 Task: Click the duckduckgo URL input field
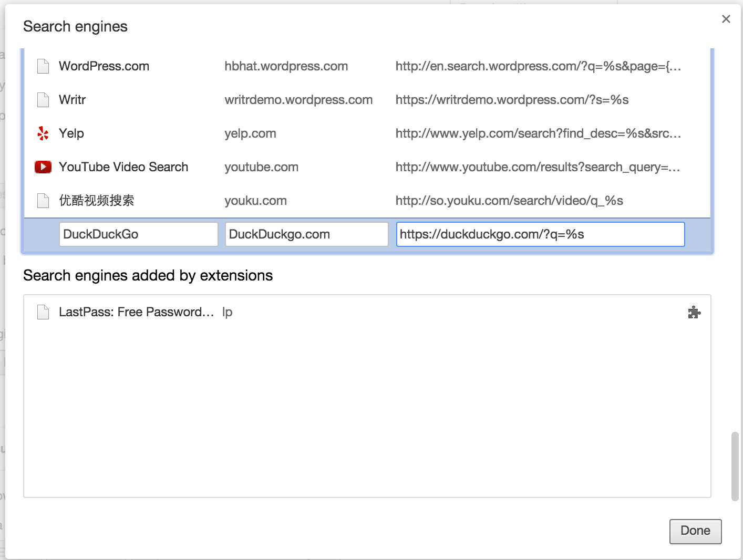click(x=541, y=234)
